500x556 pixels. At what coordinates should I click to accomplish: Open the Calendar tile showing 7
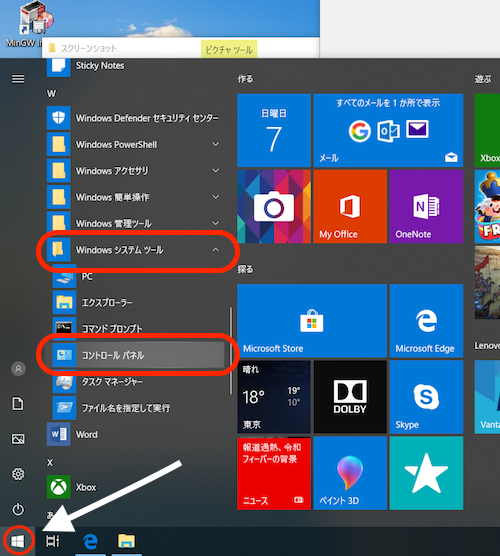274,130
